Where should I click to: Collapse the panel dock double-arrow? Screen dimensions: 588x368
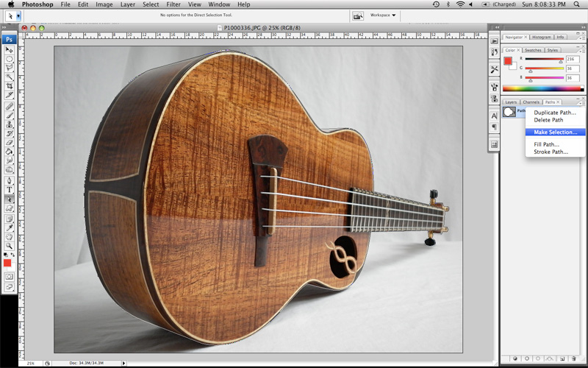583,27
